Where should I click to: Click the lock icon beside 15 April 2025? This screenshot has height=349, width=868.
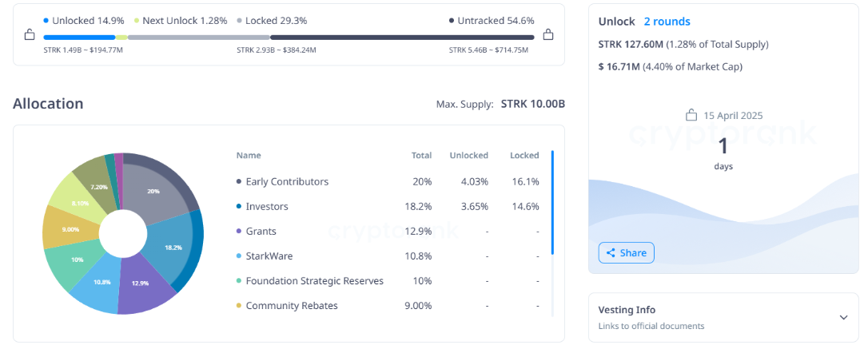click(692, 115)
